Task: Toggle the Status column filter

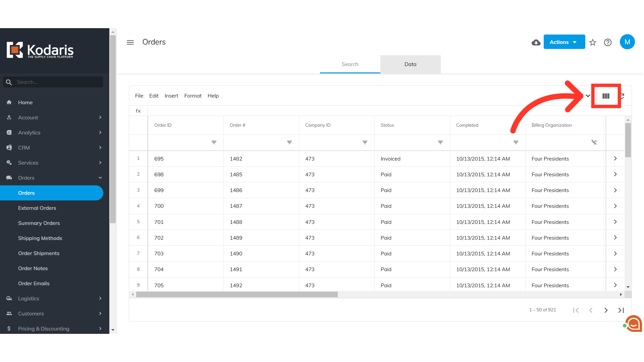Action: point(440,142)
